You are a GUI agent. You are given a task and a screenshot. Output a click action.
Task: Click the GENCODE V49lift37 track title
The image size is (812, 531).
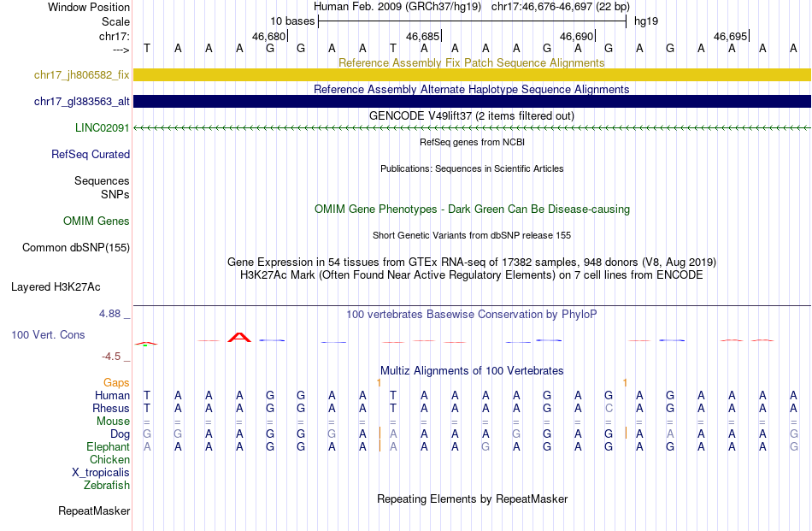coord(472,115)
